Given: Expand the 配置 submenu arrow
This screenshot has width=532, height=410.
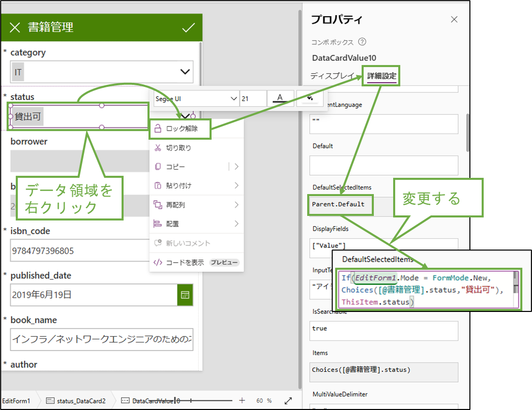Looking at the screenshot, I should tap(237, 224).
